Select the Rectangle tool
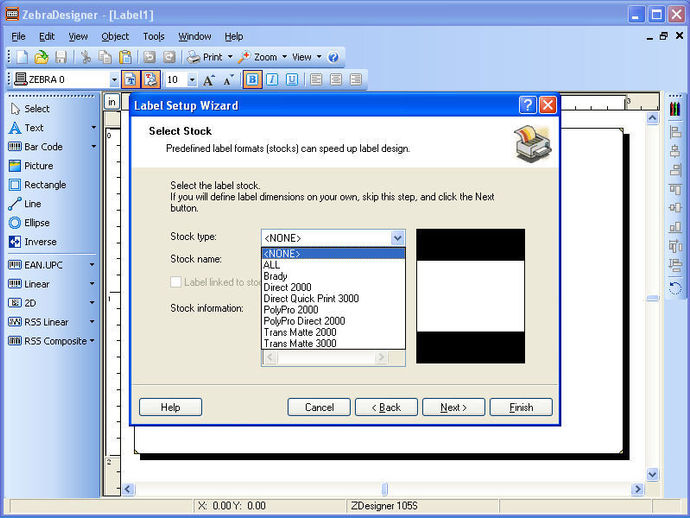 (37, 185)
